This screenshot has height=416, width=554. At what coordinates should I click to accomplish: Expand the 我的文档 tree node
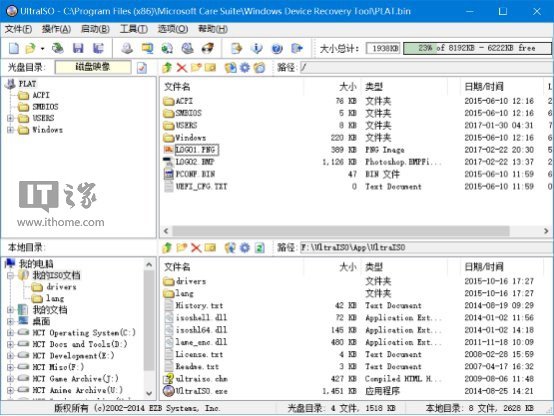pyautogui.click(x=10, y=310)
